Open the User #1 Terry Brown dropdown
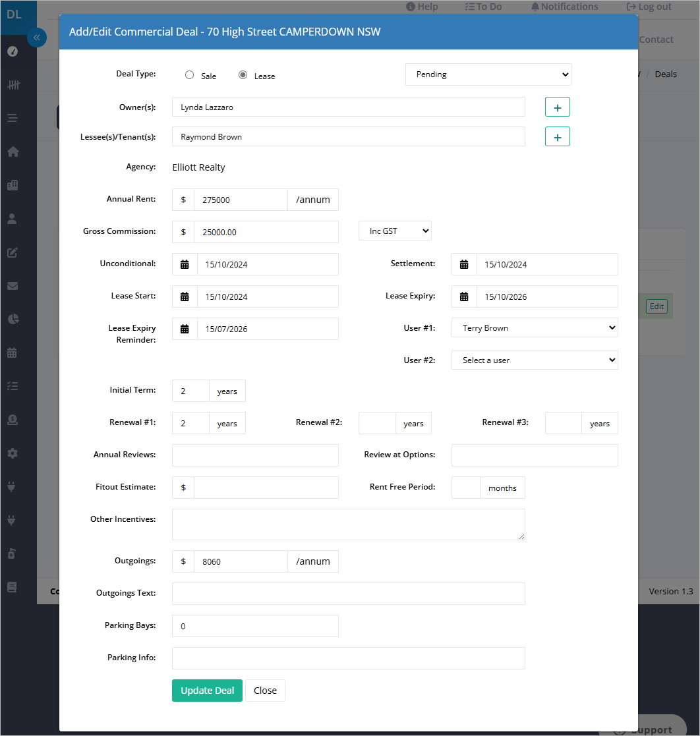Viewport: 700px width, 736px height. coord(535,327)
